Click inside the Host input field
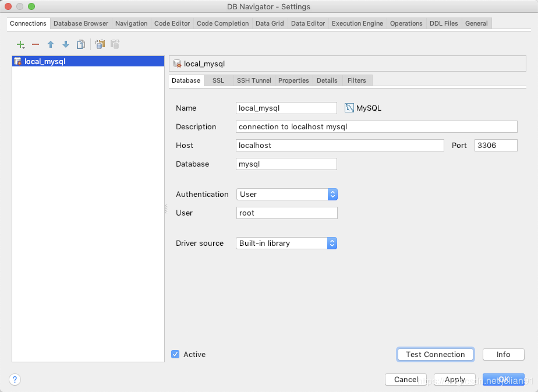 point(339,145)
